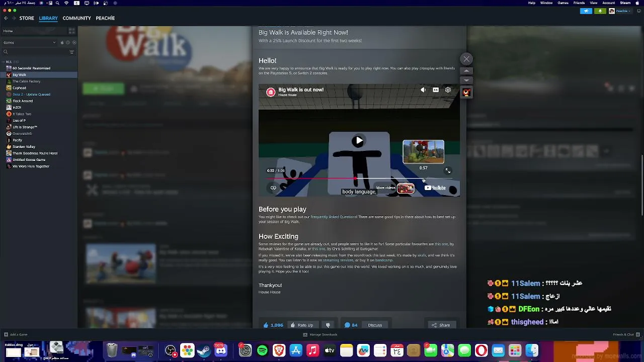Open the STORE tab
Screen dimensions: 644x362
[x=27, y=18]
